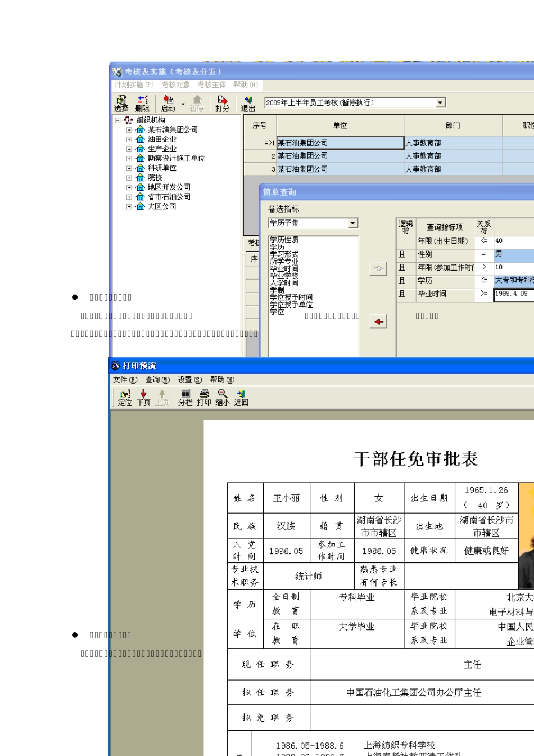Click the grey right-arrow add button

(378, 268)
